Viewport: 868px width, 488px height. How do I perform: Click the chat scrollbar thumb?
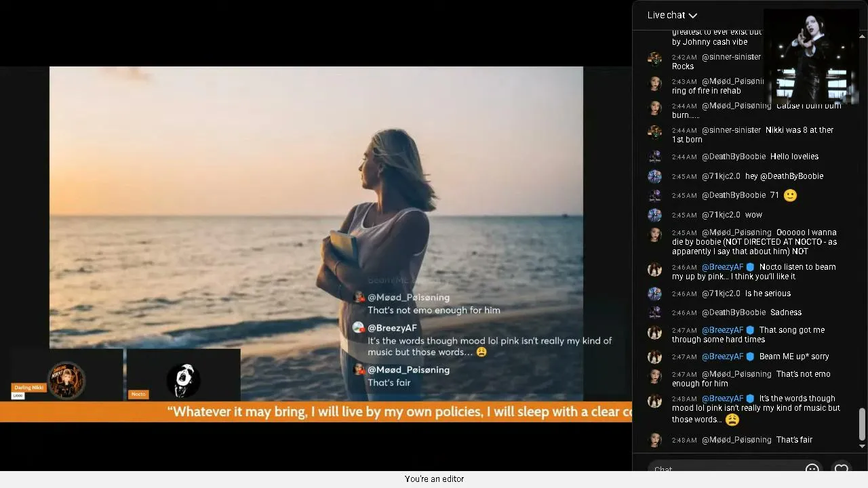[862, 424]
